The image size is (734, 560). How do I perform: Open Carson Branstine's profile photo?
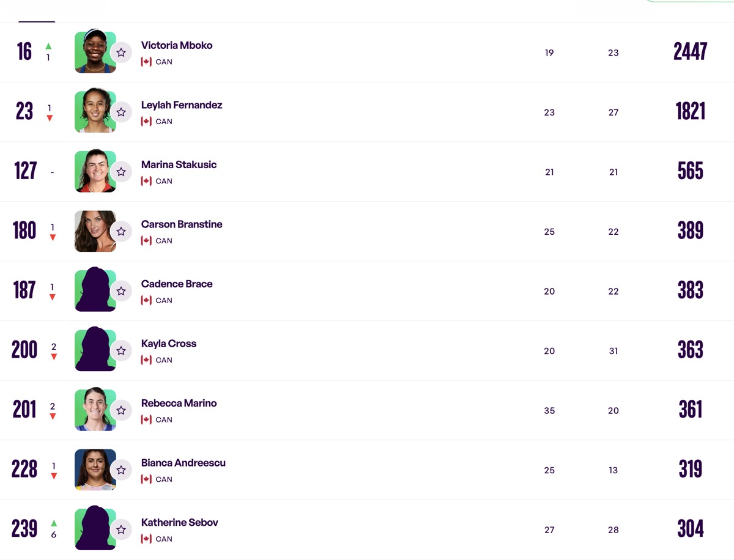point(95,231)
